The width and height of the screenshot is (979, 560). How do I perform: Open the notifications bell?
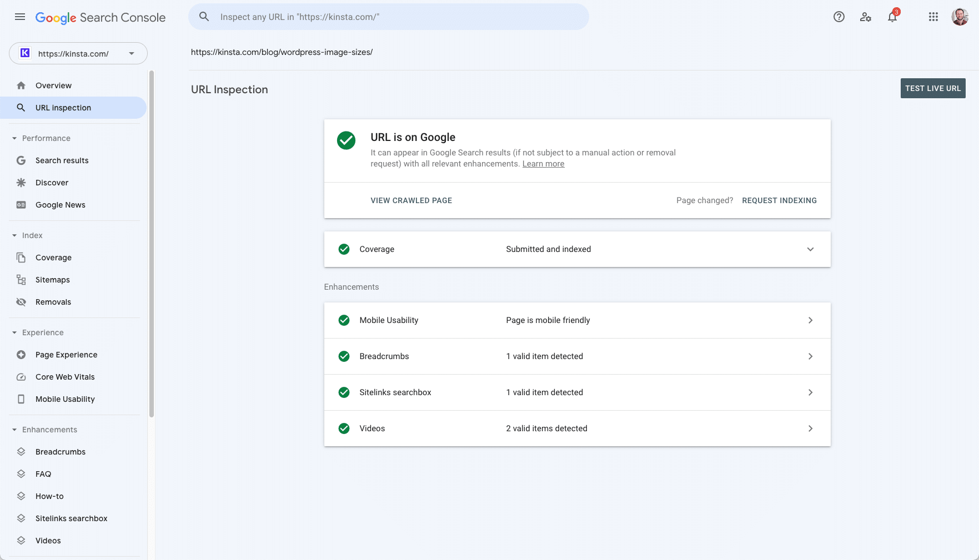[x=892, y=17]
